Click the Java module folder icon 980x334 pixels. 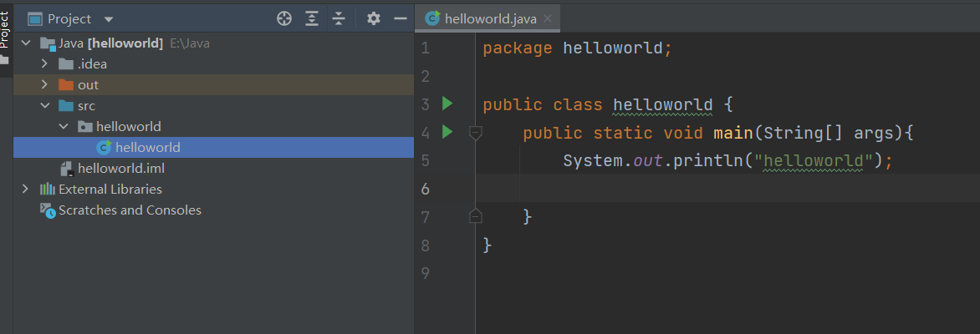coord(48,43)
